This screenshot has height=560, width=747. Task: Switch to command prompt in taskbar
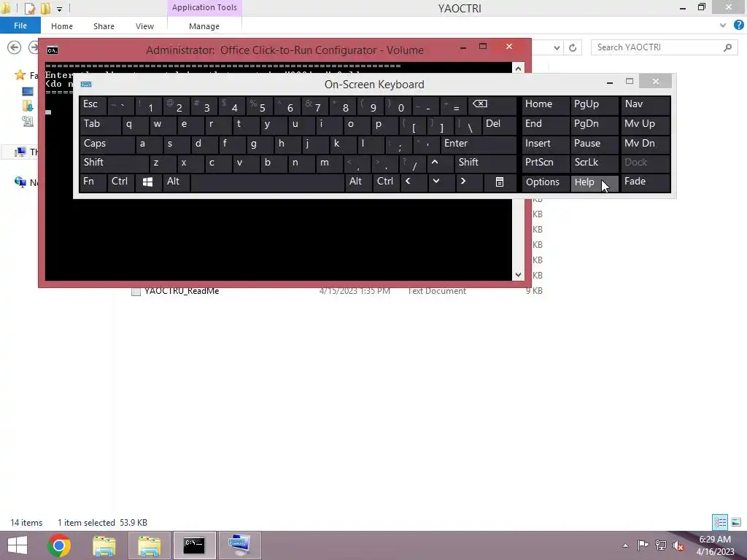click(194, 545)
